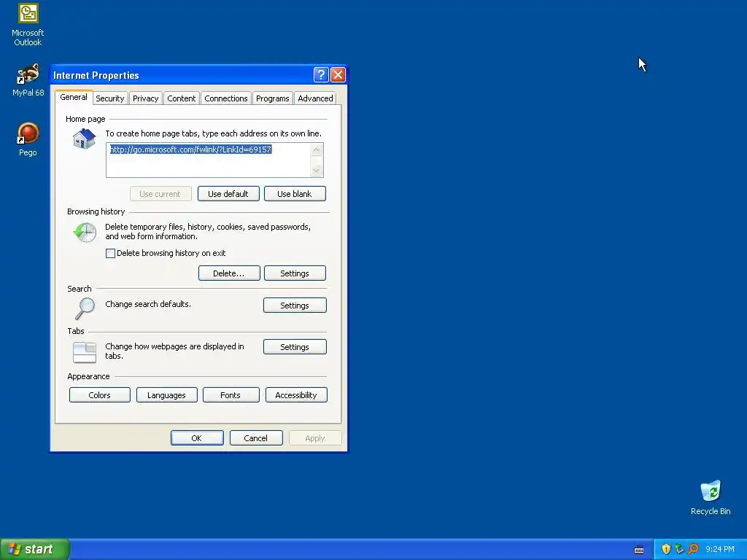Close the Internet Properties dialog
This screenshot has width=747, height=560.
338,75
